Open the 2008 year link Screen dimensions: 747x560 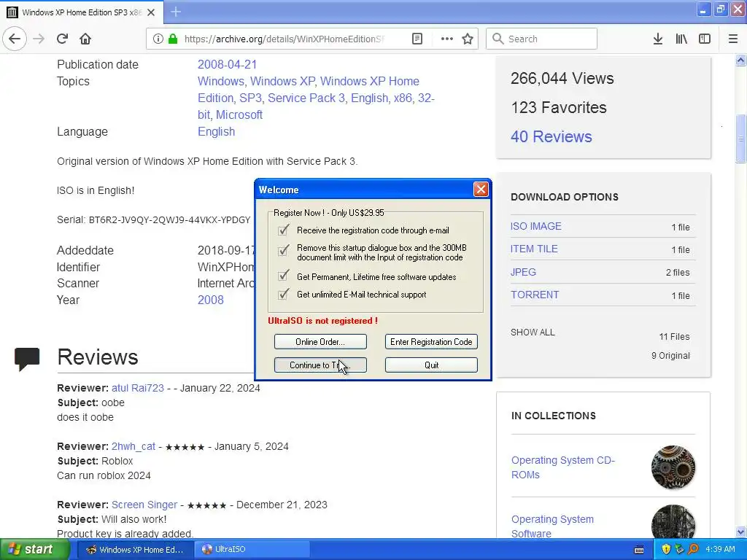point(211,300)
